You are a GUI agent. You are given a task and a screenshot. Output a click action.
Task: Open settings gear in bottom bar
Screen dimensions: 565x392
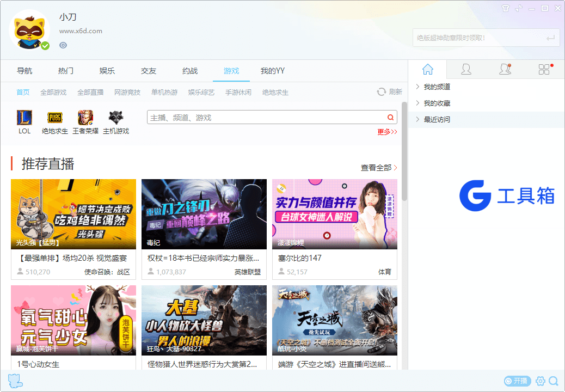[x=540, y=381]
